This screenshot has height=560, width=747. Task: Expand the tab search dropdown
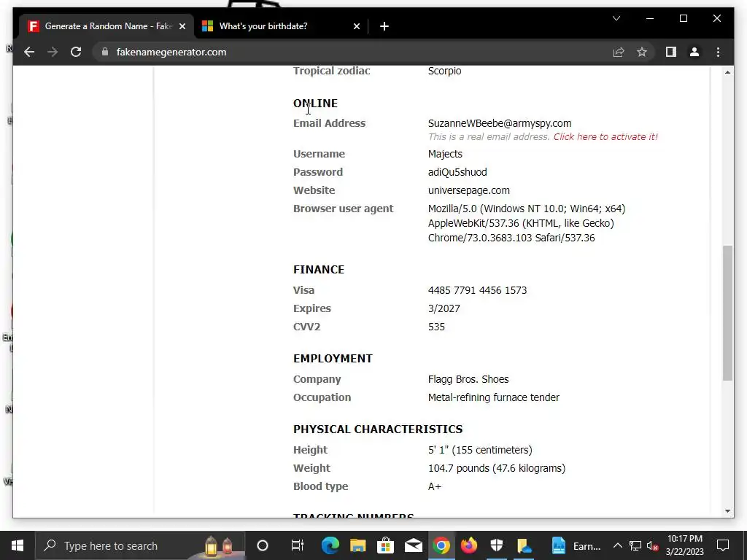(616, 18)
